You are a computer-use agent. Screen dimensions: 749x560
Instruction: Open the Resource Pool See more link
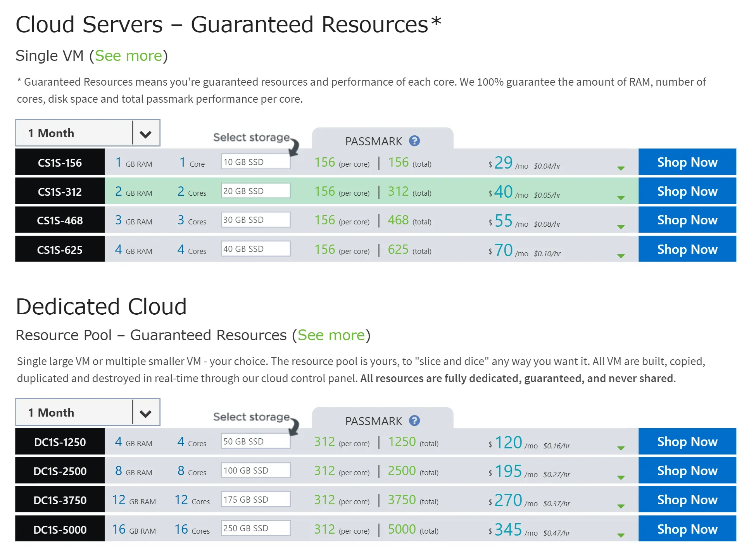[331, 335]
